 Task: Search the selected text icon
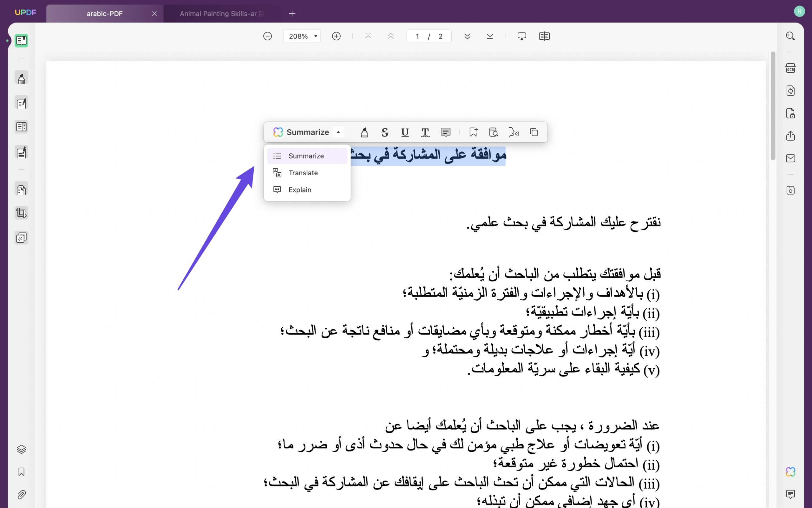coord(494,132)
